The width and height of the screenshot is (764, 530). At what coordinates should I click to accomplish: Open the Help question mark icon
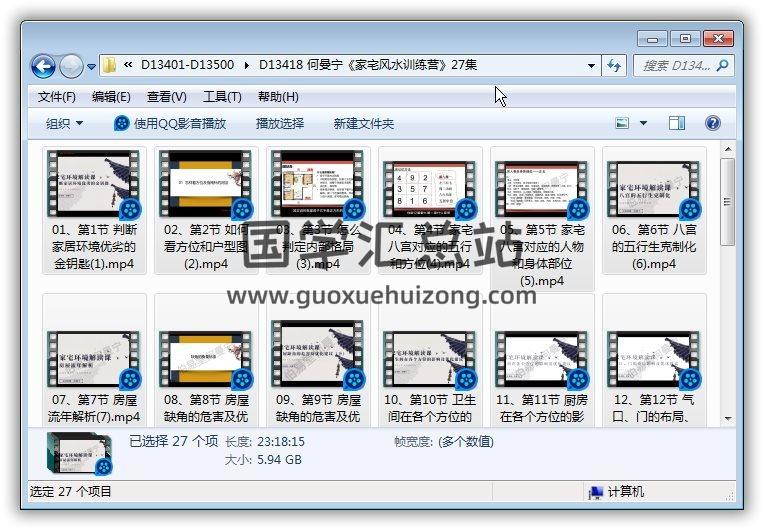713,123
